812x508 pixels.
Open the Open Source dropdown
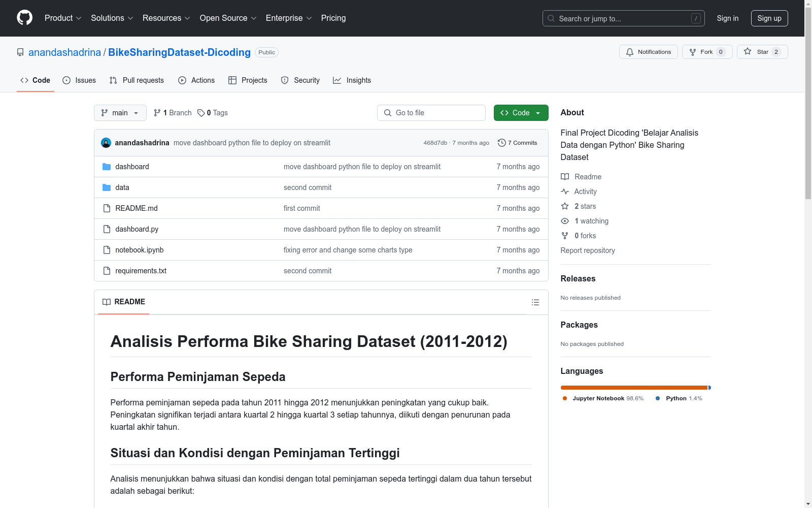228,18
